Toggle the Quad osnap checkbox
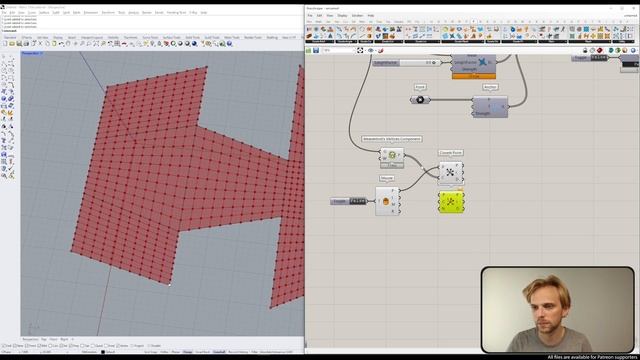The height and width of the screenshot is (360, 640). point(93,346)
